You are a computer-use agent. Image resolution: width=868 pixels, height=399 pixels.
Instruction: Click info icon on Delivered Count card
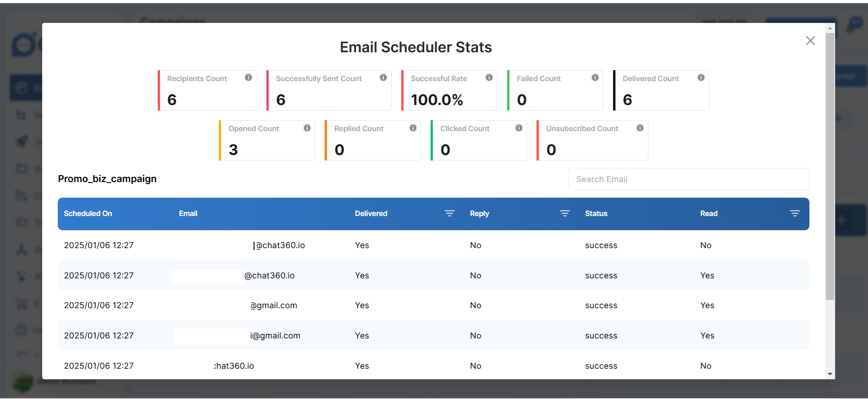[701, 78]
